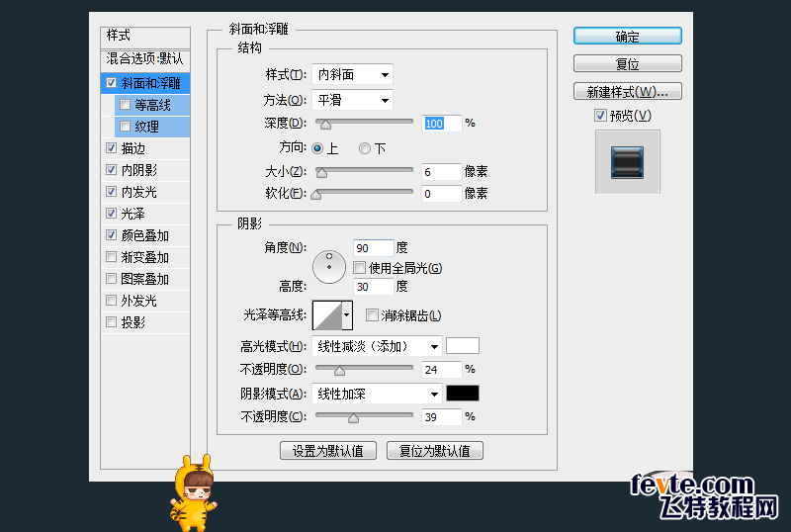Viewport: 791px width, 532px height.
Task: Check 消除锯齿(L) option
Action: [372, 315]
